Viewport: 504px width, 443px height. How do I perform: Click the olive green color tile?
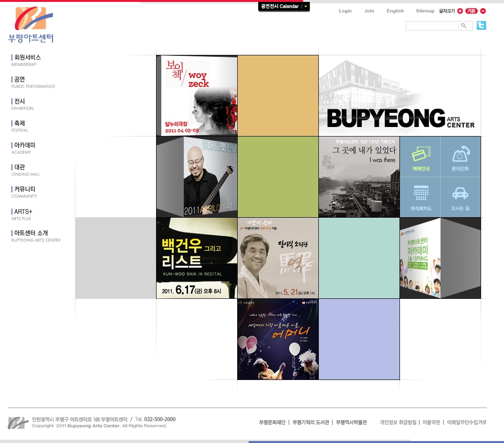coord(278,177)
